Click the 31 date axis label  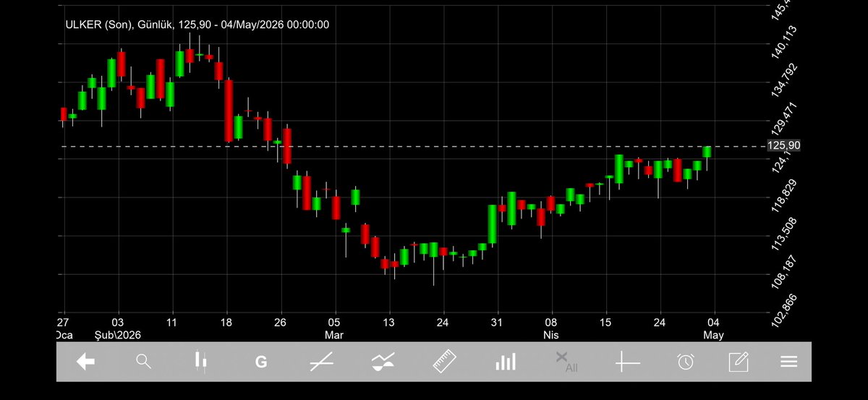(496, 322)
